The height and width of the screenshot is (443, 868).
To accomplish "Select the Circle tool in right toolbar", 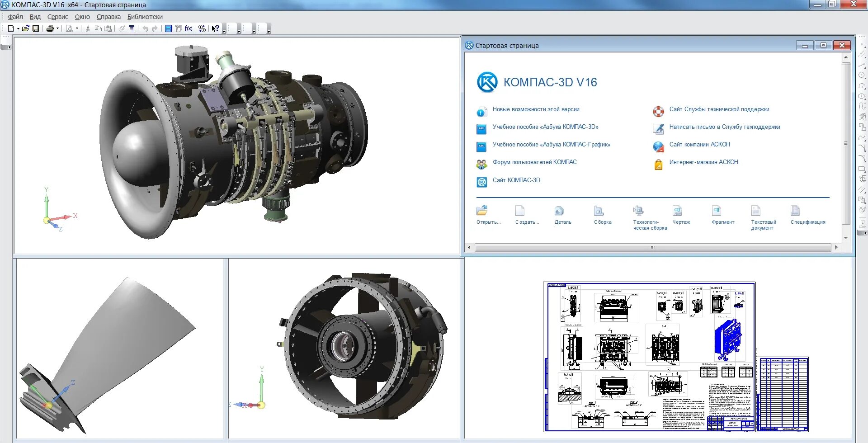I will point(862,75).
